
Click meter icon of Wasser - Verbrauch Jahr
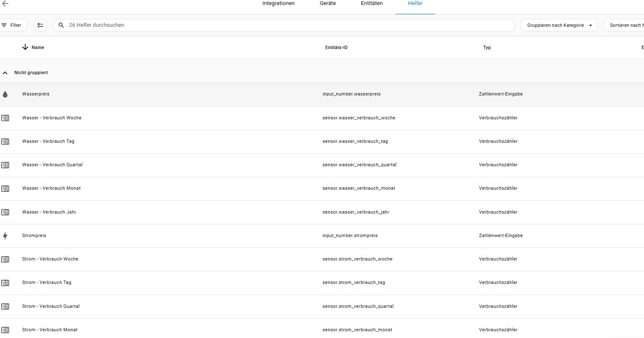(5, 212)
